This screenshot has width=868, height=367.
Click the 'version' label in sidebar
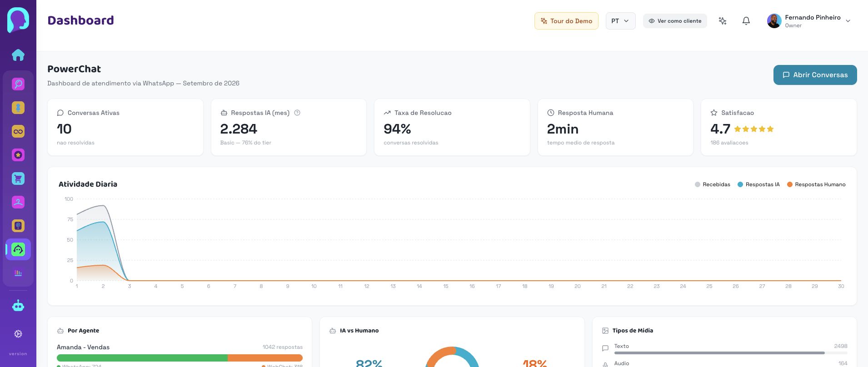18,354
